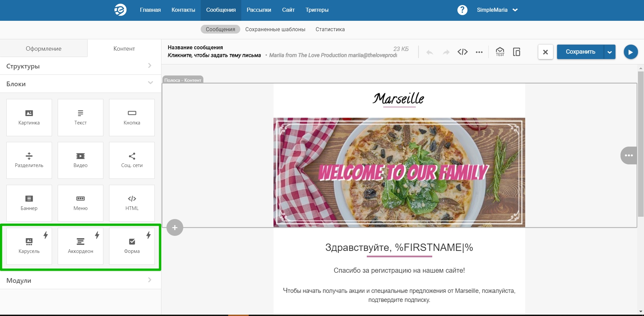
Task: Click the 23 КБ size indicator
Action: pyautogui.click(x=401, y=49)
